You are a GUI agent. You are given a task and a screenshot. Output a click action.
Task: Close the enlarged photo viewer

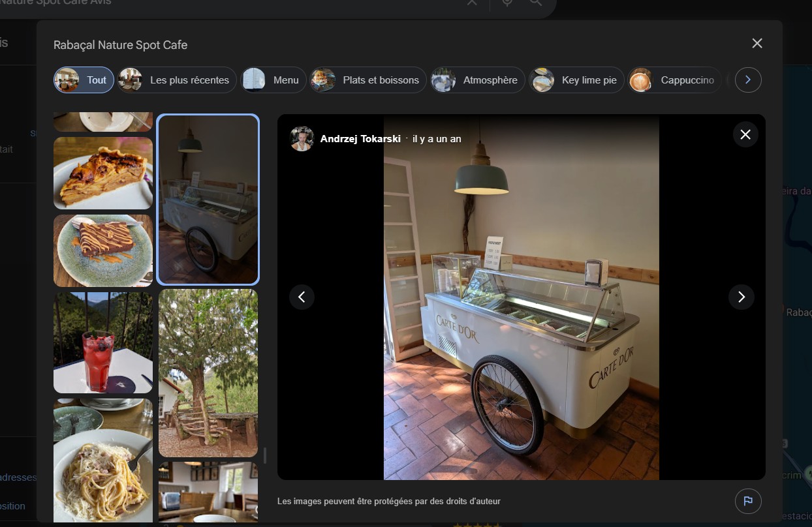[x=745, y=134]
